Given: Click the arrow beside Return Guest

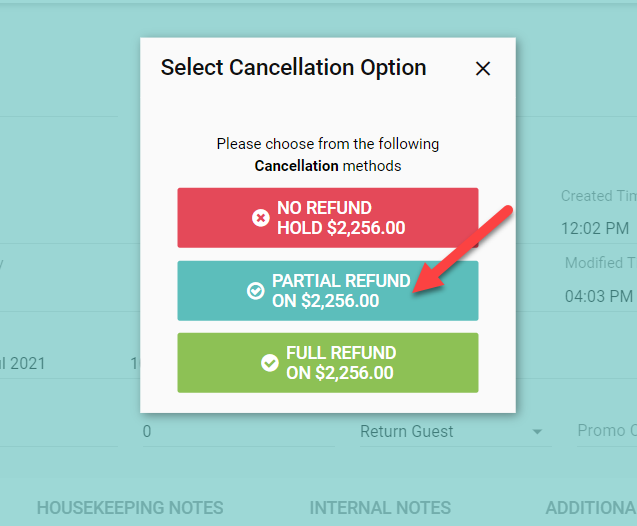Looking at the screenshot, I should 537,432.
